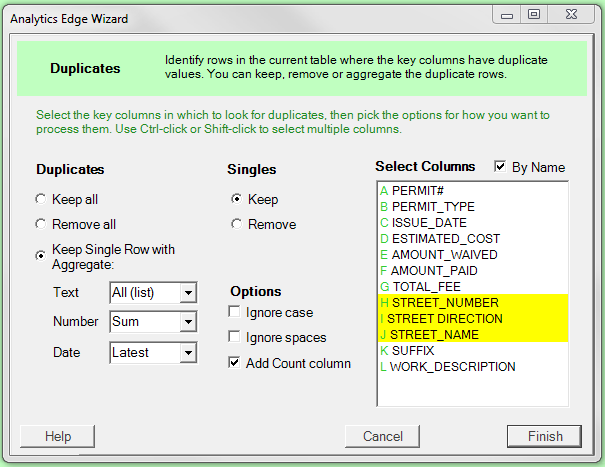
Task: Uncheck the 'Add Count column' checkbox
Action: point(233,363)
